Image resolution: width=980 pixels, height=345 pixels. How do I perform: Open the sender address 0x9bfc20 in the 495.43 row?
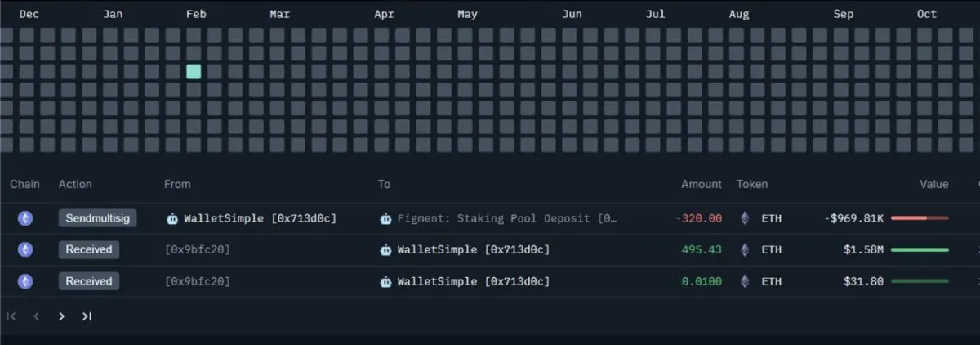coord(197,249)
